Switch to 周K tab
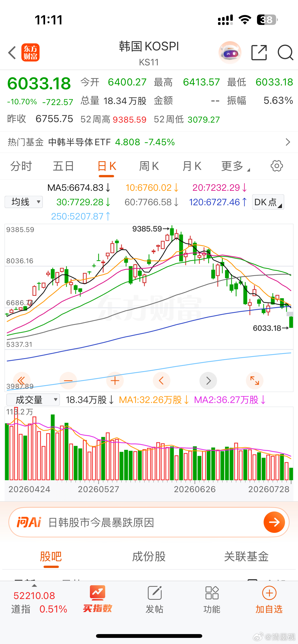The width and height of the screenshot is (298, 644). [149, 166]
